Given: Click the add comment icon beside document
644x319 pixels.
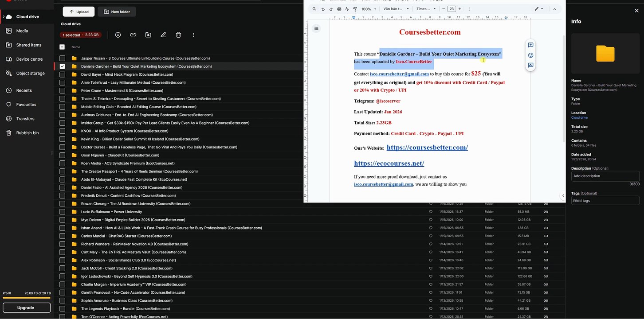Looking at the screenshot, I should coord(530,45).
